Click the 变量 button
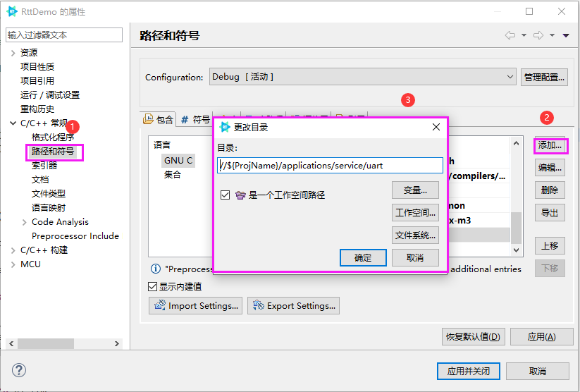This screenshot has width=580, height=392. pos(415,190)
